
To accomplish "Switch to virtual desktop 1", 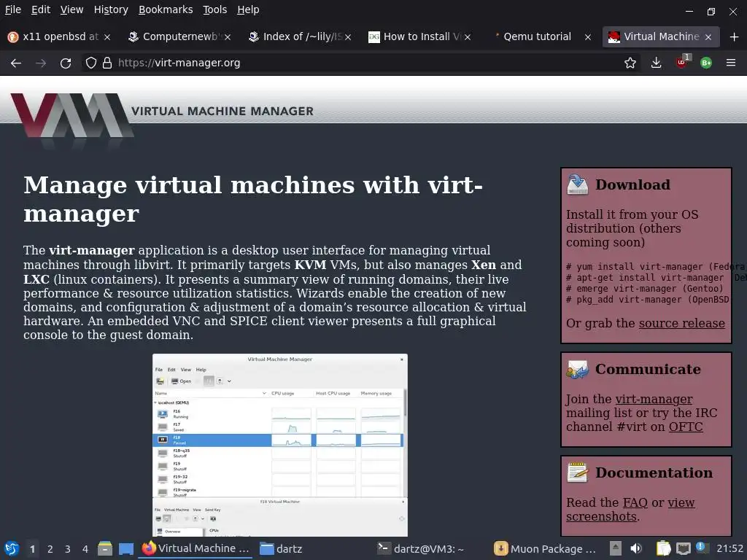I will 32,549.
